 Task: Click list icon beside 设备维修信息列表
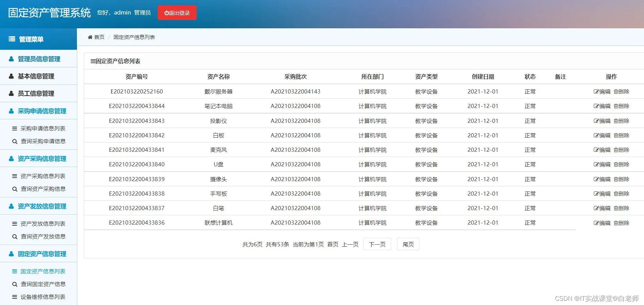(14, 297)
